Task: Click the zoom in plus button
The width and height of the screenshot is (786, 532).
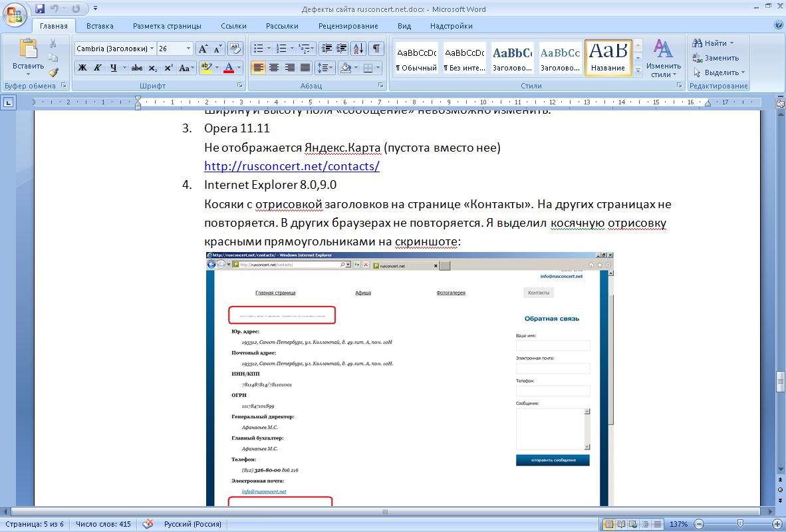Action: coord(777,524)
